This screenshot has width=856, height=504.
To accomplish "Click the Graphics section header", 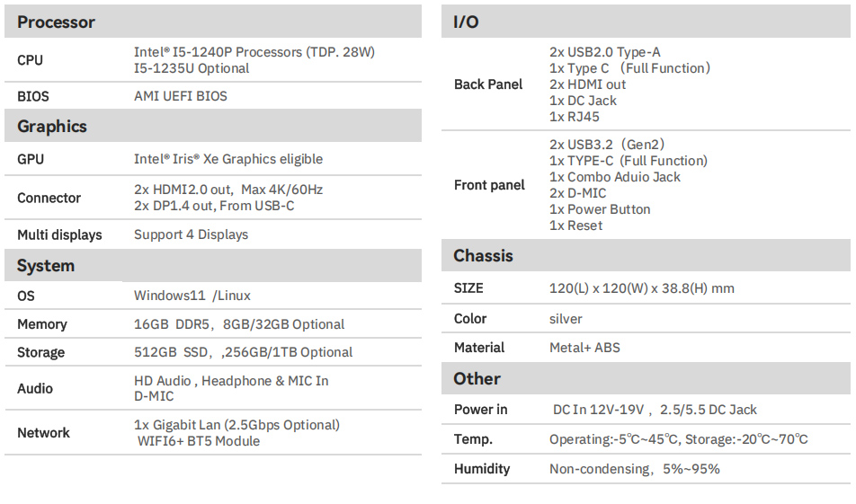I will (x=52, y=127).
